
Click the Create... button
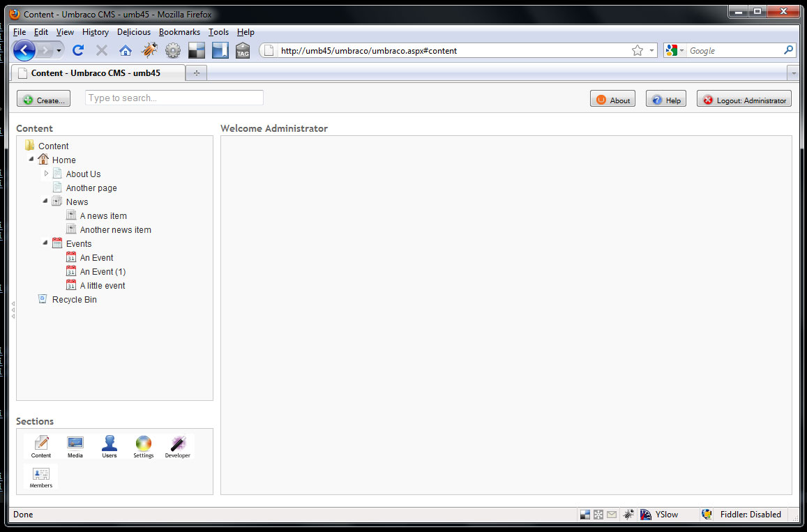click(x=44, y=99)
